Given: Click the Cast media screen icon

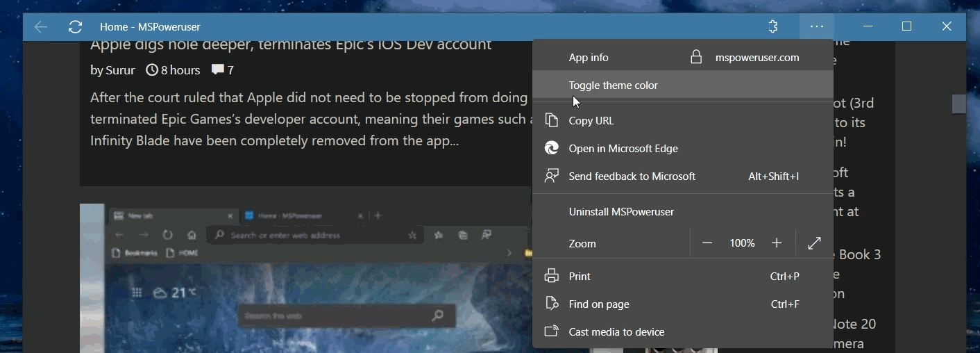Looking at the screenshot, I should click(x=552, y=331).
